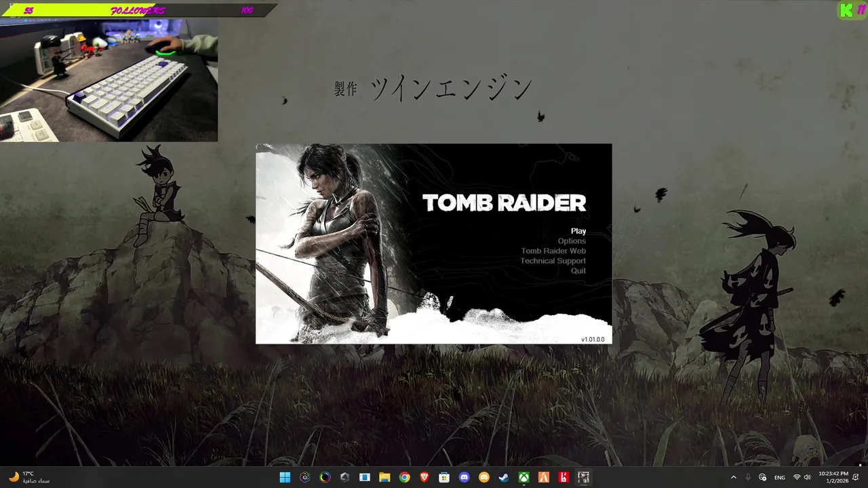Start the game with Play
The width and height of the screenshot is (868, 488).
click(x=578, y=231)
